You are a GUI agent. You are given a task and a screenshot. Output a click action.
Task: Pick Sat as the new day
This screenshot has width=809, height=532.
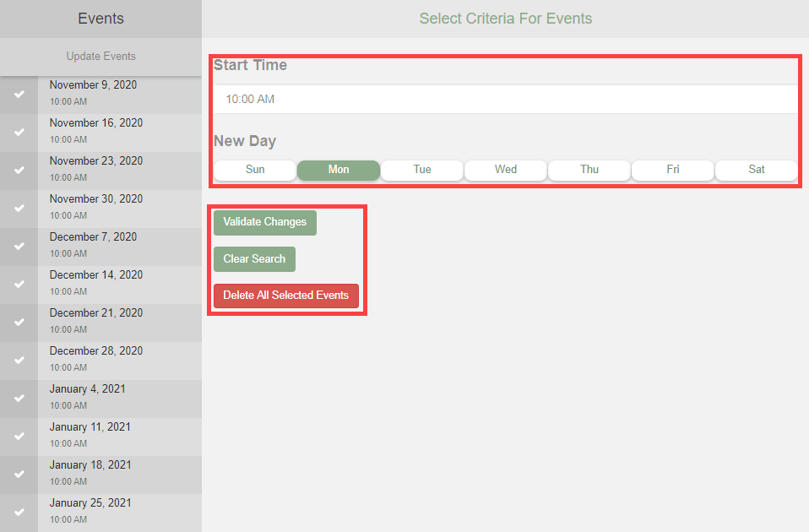click(757, 170)
